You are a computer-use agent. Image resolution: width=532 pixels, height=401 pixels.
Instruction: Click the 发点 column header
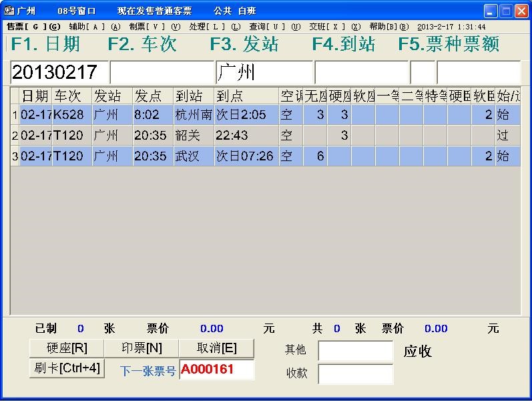click(152, 96)
